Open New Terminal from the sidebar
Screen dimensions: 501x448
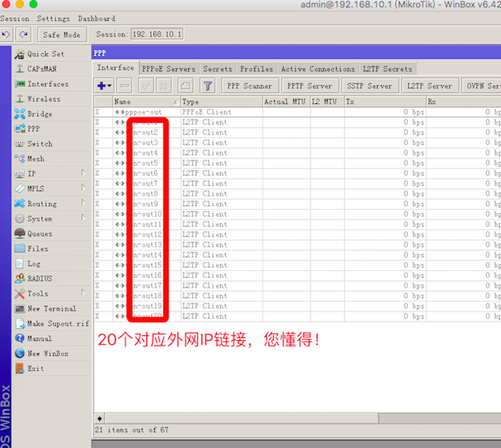[x=51, y=308]
